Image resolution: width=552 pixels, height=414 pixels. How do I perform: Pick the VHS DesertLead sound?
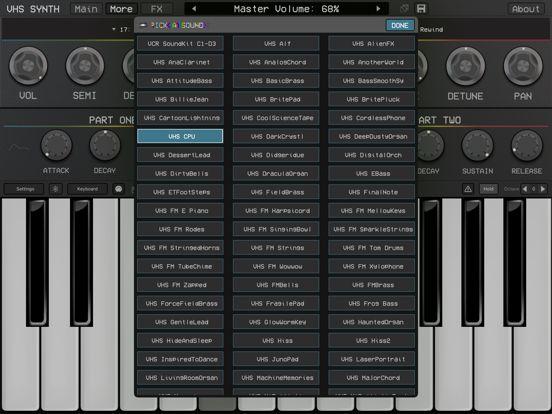click(x=180, y=155)
